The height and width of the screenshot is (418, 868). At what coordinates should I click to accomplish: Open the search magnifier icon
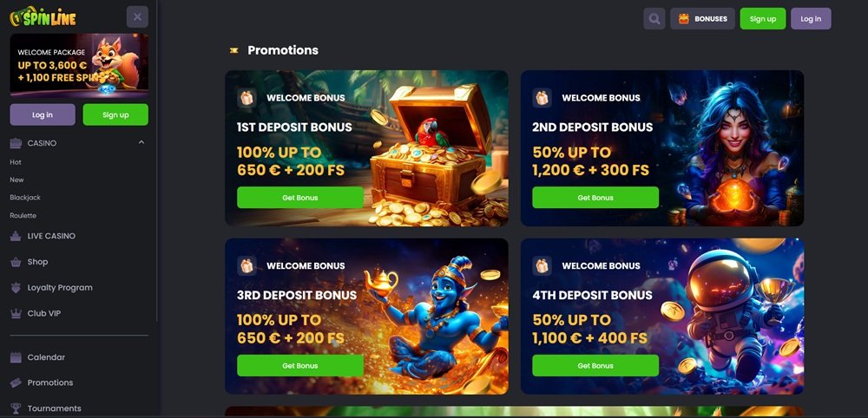tap(654, 19)
